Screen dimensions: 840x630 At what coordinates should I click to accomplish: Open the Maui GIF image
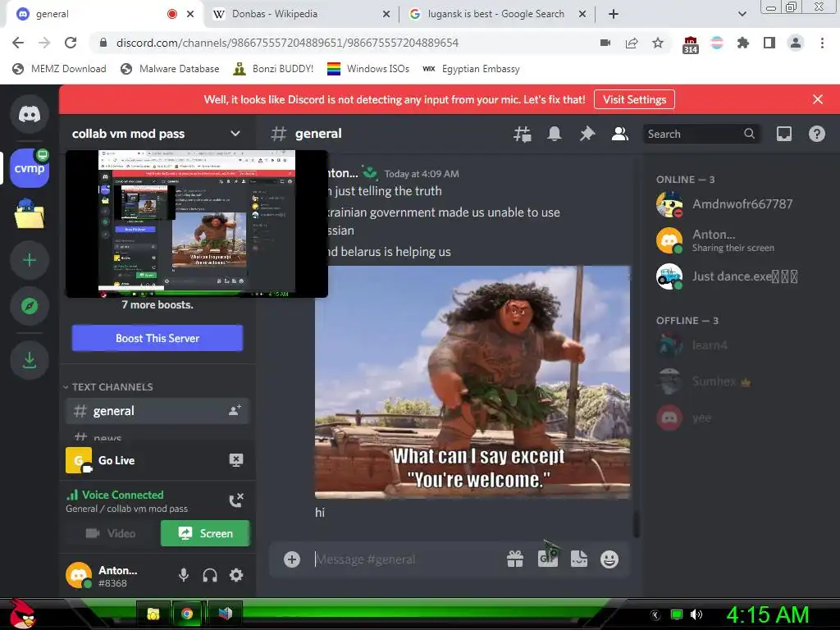(x=472, y=382)
